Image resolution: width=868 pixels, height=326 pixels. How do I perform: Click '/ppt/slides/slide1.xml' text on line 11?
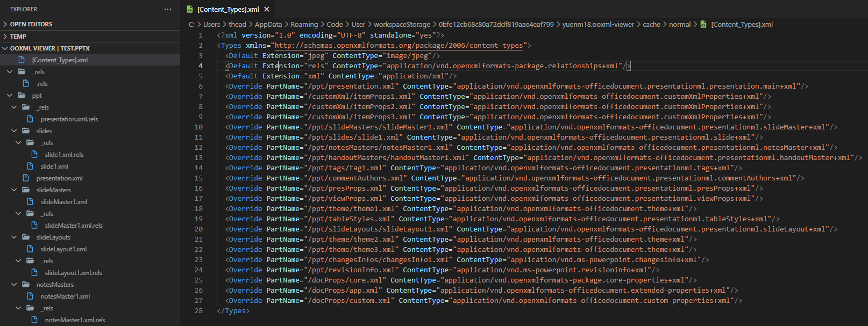pyautogui.click(x=353, y=137)
